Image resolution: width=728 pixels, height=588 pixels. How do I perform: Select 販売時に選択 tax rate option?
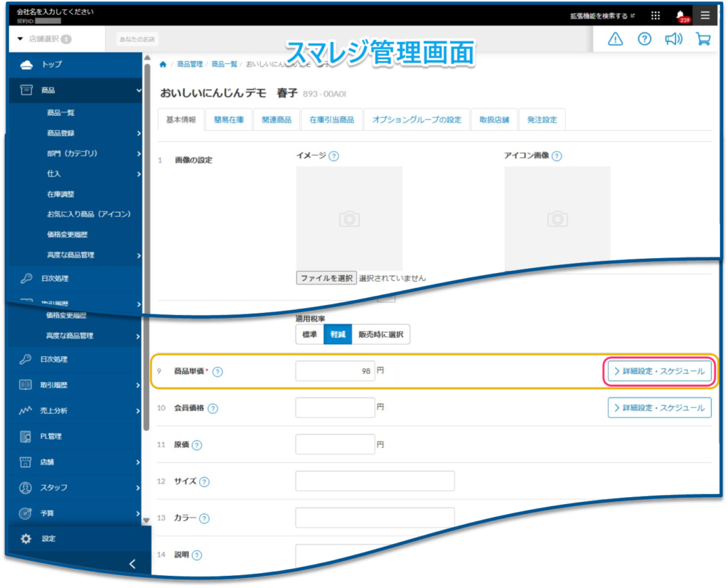[x=380, y=334]
